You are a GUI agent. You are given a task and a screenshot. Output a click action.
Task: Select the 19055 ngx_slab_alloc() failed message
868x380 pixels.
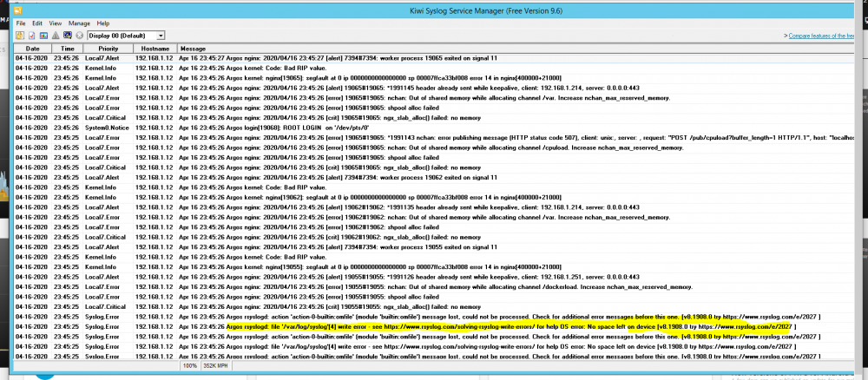click(x=330, y=307)
